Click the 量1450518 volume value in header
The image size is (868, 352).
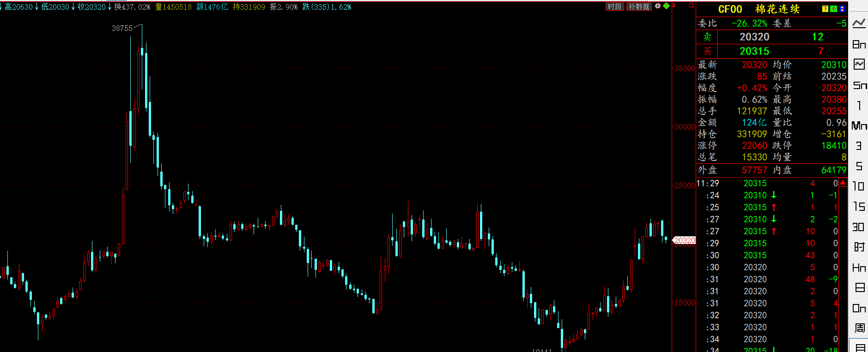(x=173, y=7)
